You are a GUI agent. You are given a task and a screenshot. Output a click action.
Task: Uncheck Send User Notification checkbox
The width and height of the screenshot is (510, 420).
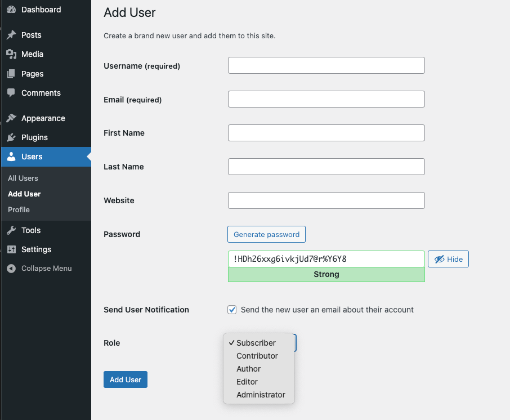click(x=232, y=310)
